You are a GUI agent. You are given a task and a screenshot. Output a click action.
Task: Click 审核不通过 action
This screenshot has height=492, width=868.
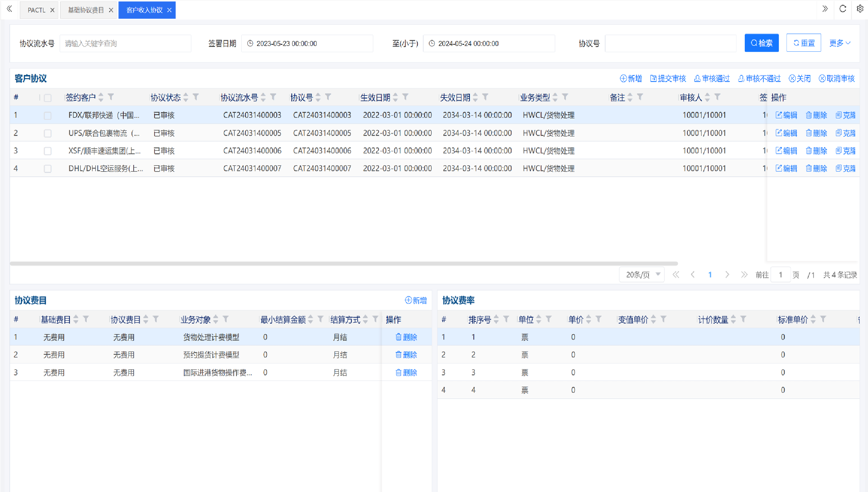point(759,78)
